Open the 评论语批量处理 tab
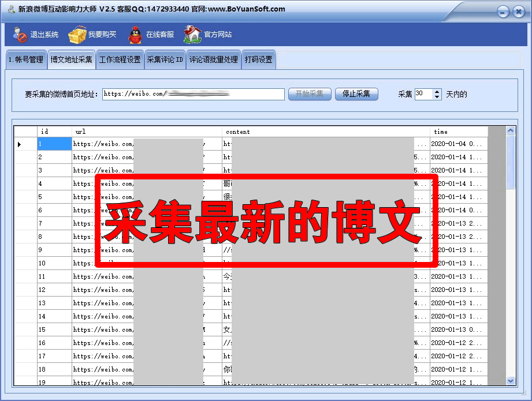This screenshot has width=532, height=401. coord(214,59)
